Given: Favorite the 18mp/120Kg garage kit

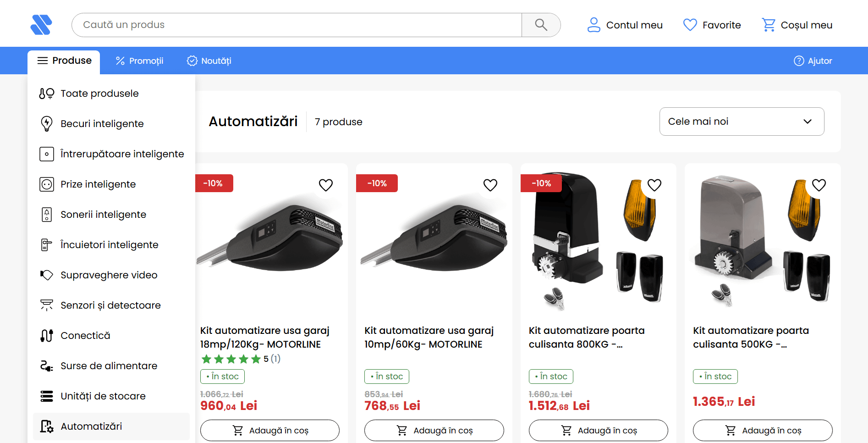Looking at the screenshot, I should [x=326, y=185].
